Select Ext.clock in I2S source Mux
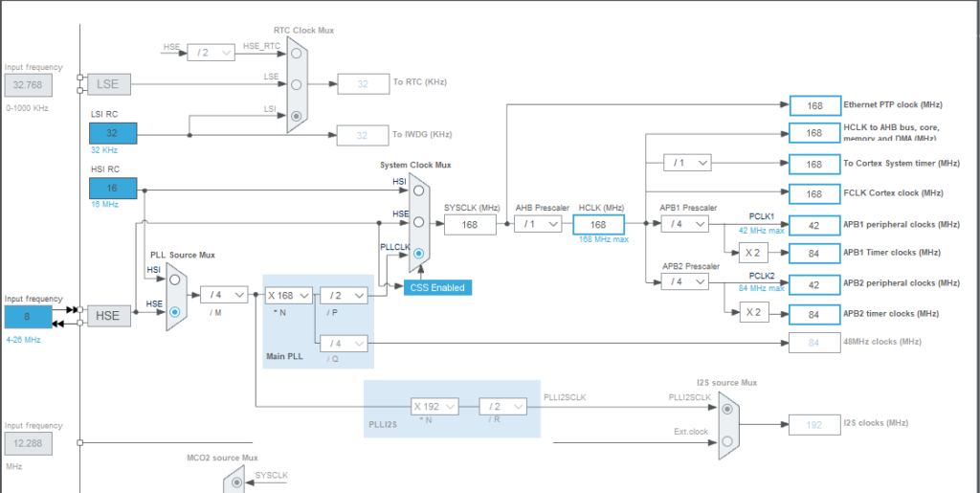This screenshot has width=980, height=493. (x=728, y=440)
